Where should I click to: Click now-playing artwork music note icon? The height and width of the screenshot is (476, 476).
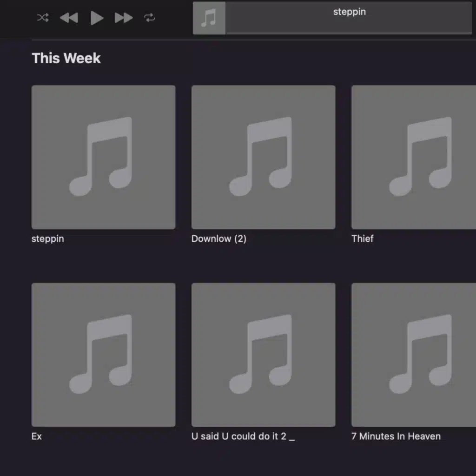coord(209,18)
